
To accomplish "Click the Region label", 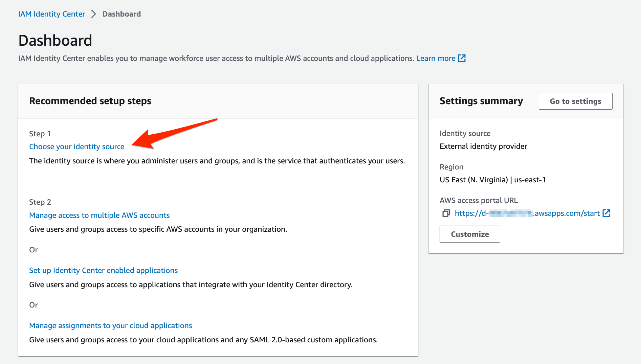I will [451, 167].
